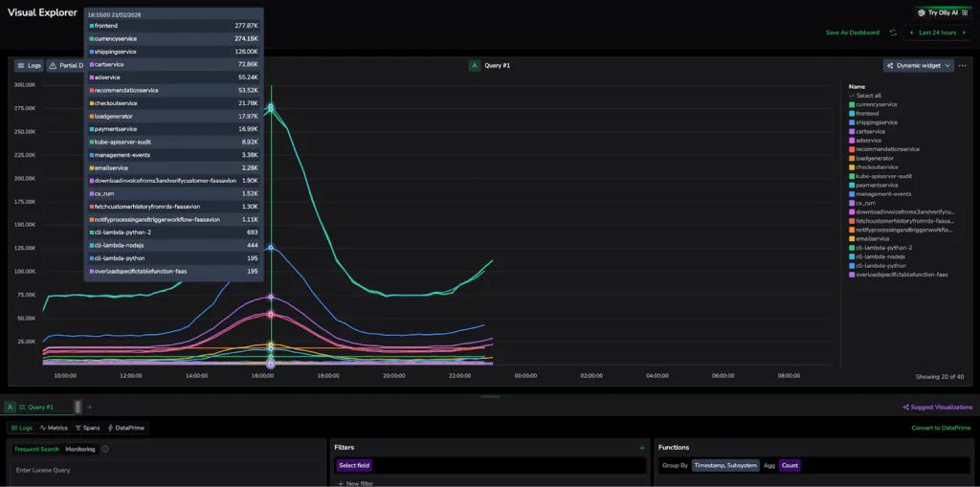Open the Timestamp, Subsystem group-by dropdown
This screenshot has height=487, width=980.
tap(725, 465)
